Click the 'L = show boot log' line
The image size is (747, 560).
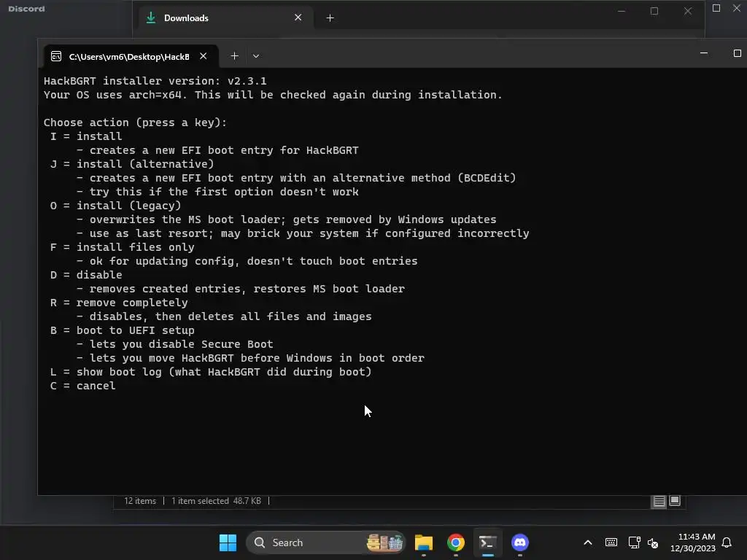(x=211, y=372)
